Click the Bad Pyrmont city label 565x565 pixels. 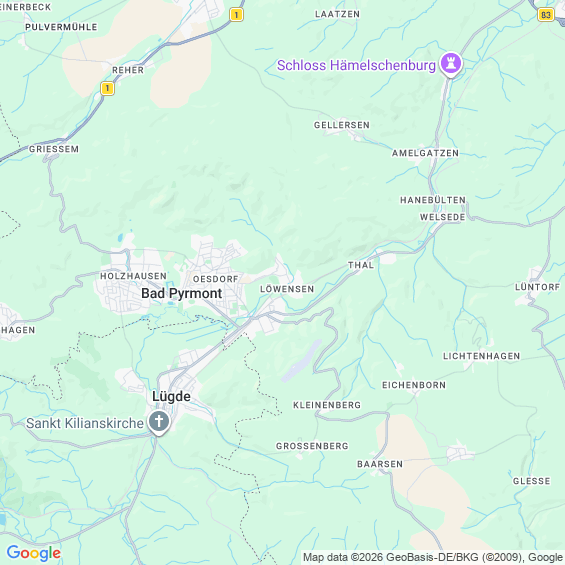(x=182, y=293)
